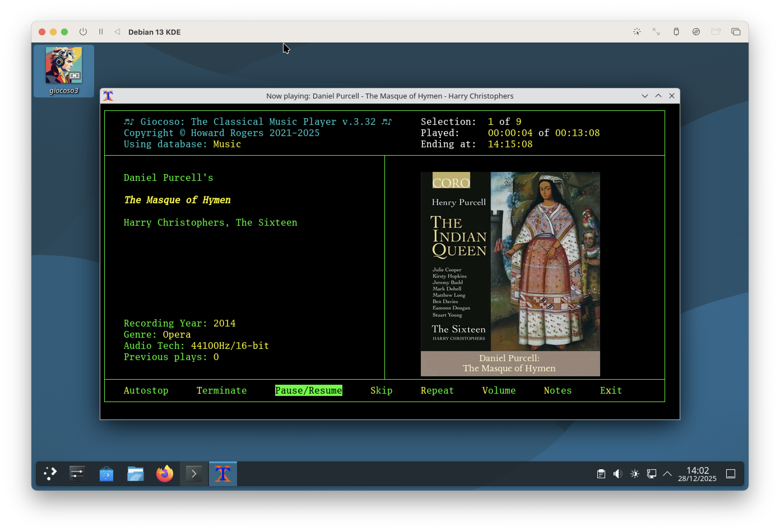The width and height of the screenshot is (780, 532).
Task: Launch Firefox from the taskbar
Action: coord(164,474)
